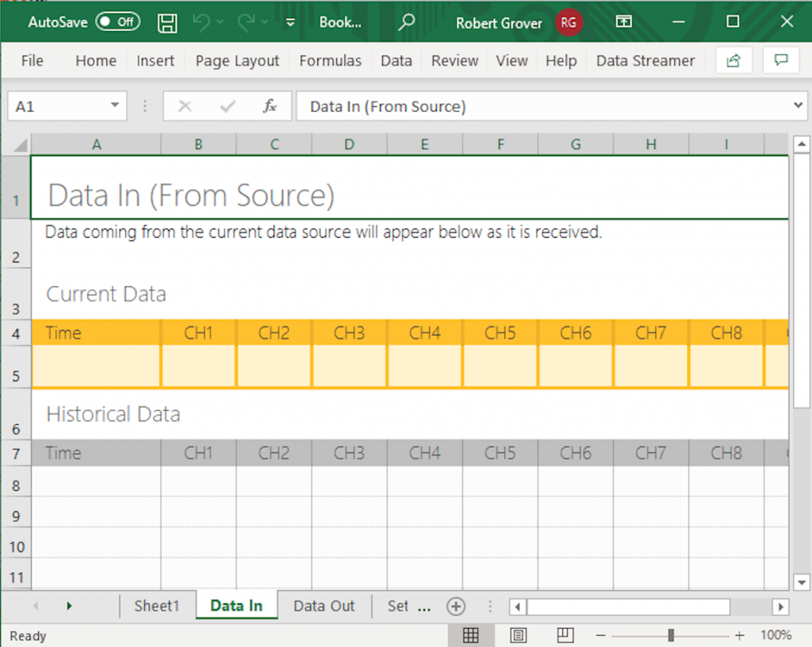Click the zoom in plus button
Image resolution: width=812 pixels, height=647 pixels.
point(740,635)
